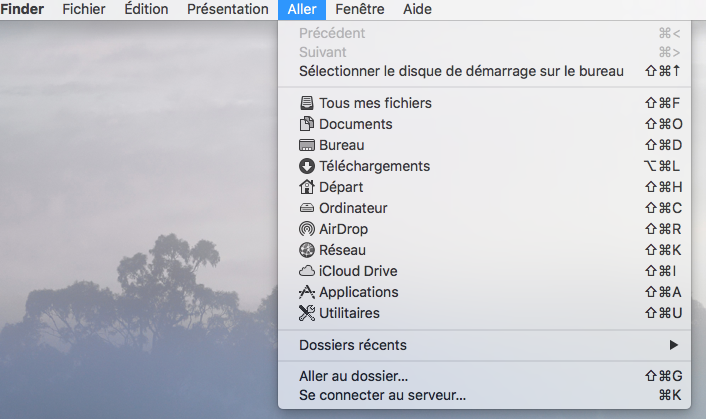Open the Fichier menu
This screenshot has height=419, width=706.
(x=83, y=9)
